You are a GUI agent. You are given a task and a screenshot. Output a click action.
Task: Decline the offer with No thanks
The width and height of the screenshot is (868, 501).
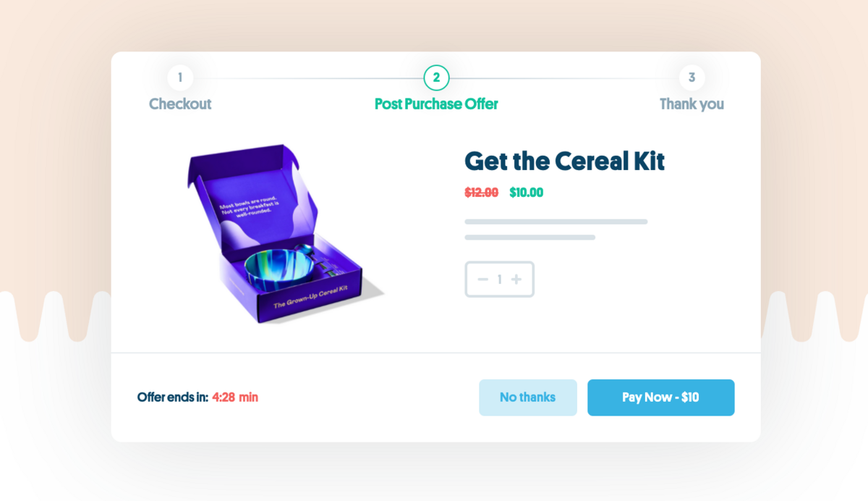click(x=528, y=397)
